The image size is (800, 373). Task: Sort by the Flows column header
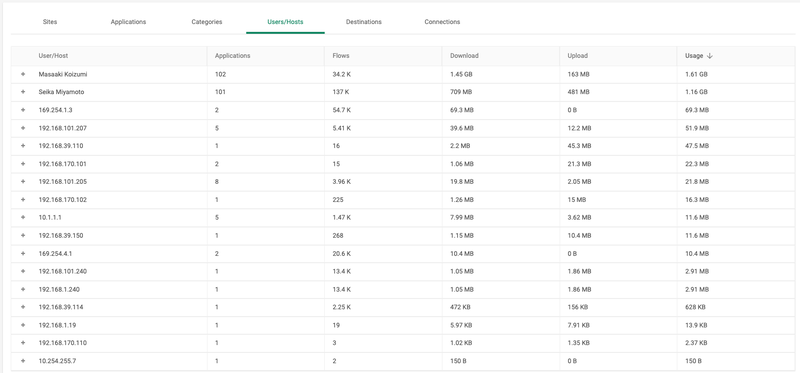341,56
